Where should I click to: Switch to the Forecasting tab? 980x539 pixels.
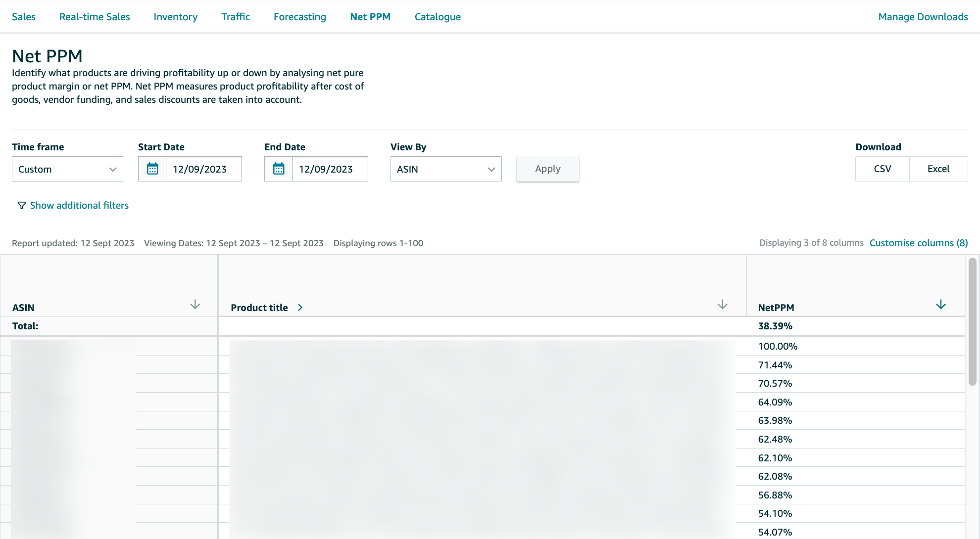[x=299, y=16]
